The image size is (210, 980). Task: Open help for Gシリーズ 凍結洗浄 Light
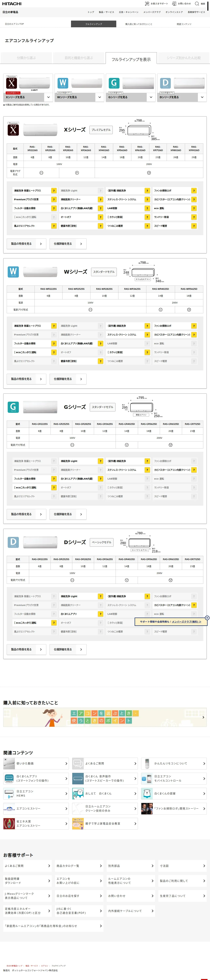[101, 461]
